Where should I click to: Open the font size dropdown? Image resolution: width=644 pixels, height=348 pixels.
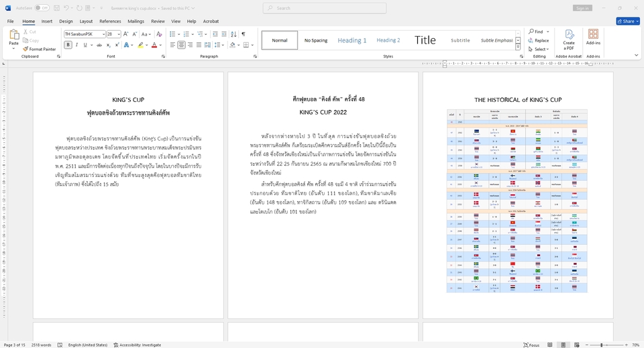[119, 34]
